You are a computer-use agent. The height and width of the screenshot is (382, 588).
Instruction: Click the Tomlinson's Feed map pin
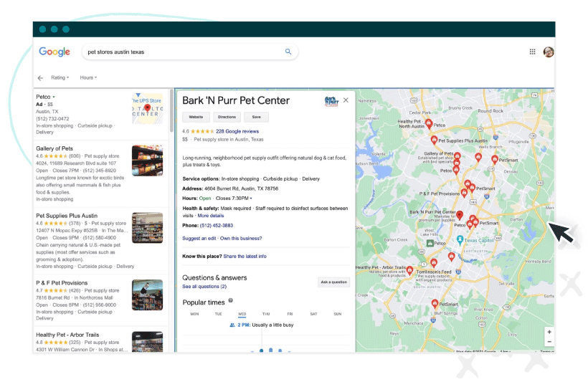[x=434, y=263]
